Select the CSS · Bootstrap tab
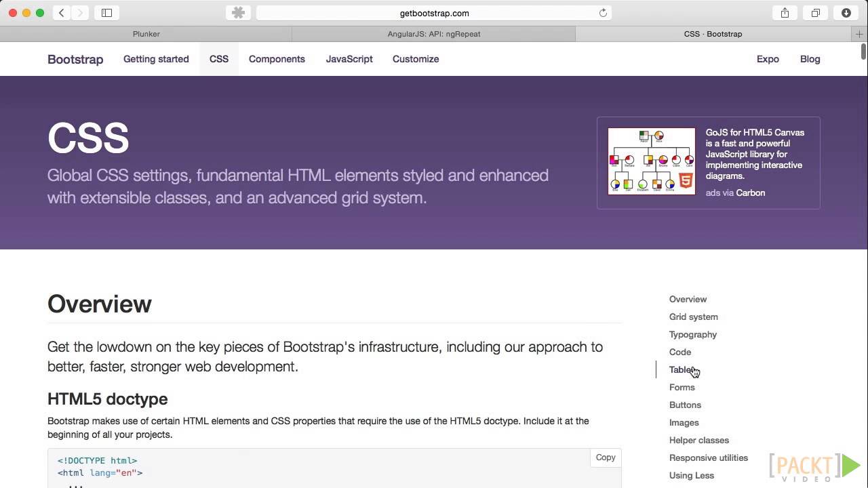The height and width of the screenshot is (488, 868). click(x=713, y=34)
